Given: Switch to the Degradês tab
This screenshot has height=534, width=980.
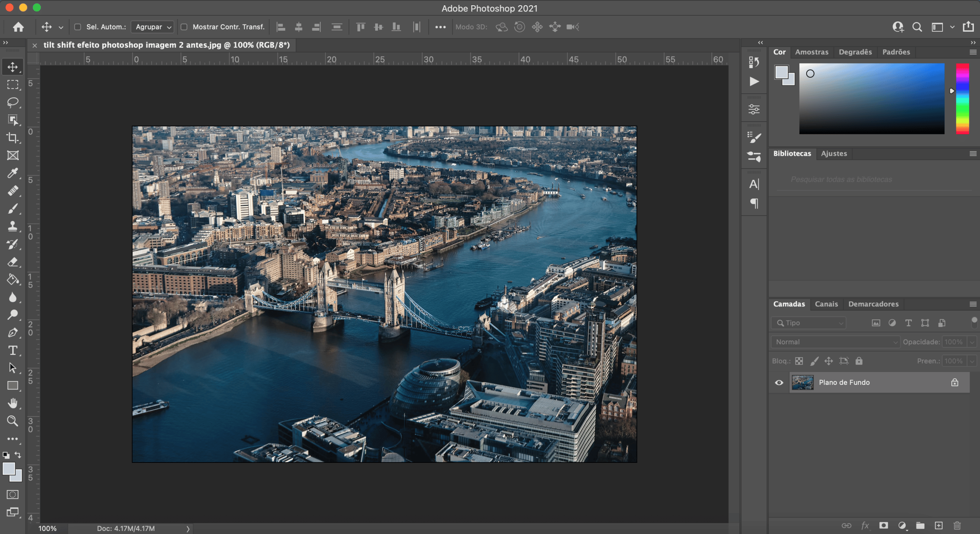Looking at the screenshot, I should pyautogui.click(x=855, y=52).
